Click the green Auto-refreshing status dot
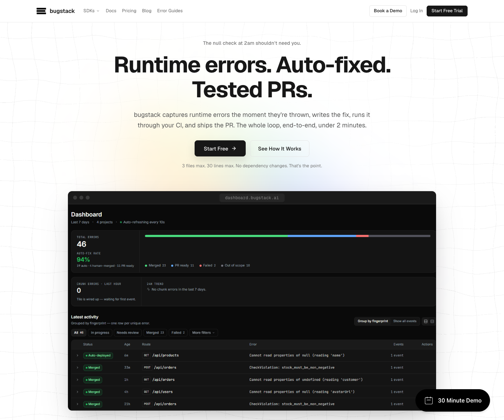The height and width of the screenshot is (420, 504). (121, 222)
